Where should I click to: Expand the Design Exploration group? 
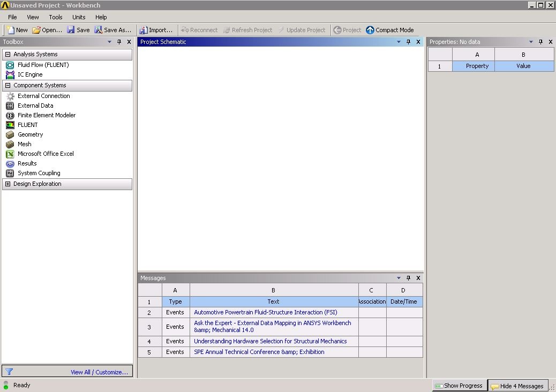click(8, 184)
